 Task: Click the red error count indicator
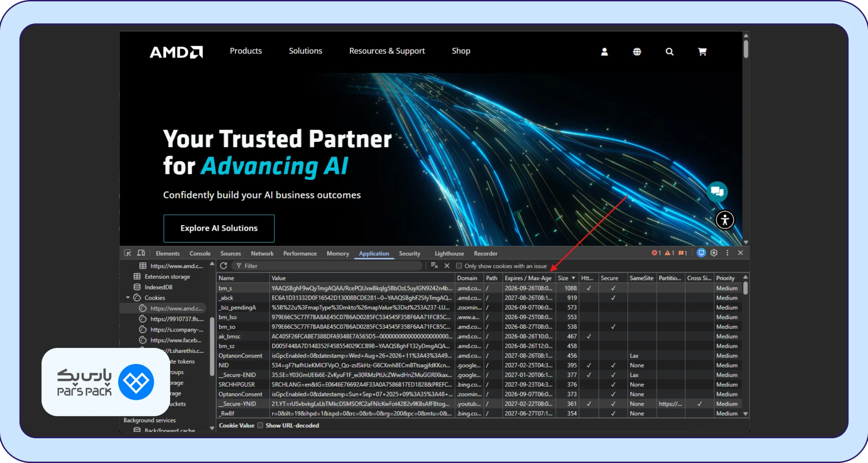click(x=656, y=253)
